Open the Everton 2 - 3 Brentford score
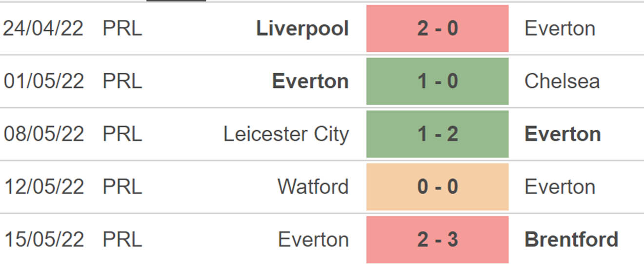This screenshot has height=264, width=644. click(437, 239)
